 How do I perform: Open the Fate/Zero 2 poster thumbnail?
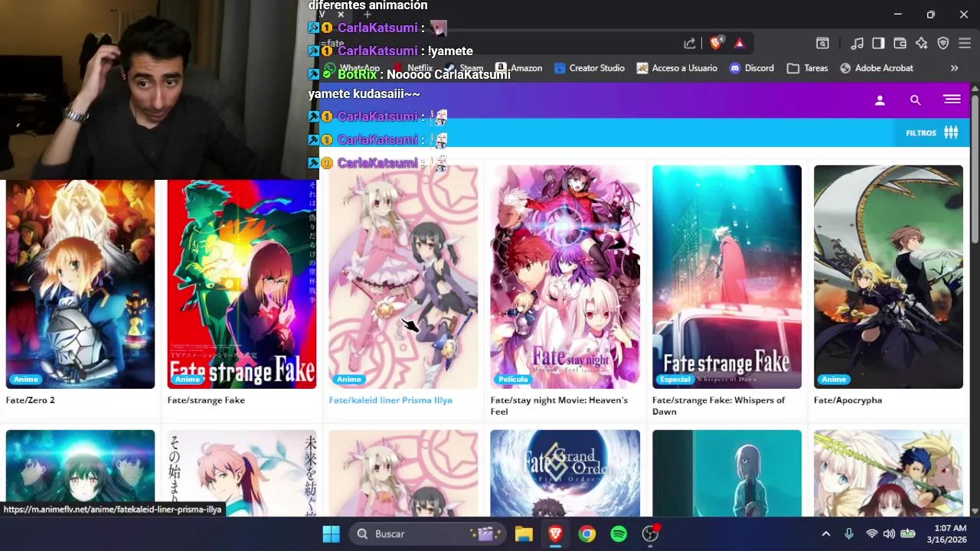pyautogui.click(x=80, y=285)
